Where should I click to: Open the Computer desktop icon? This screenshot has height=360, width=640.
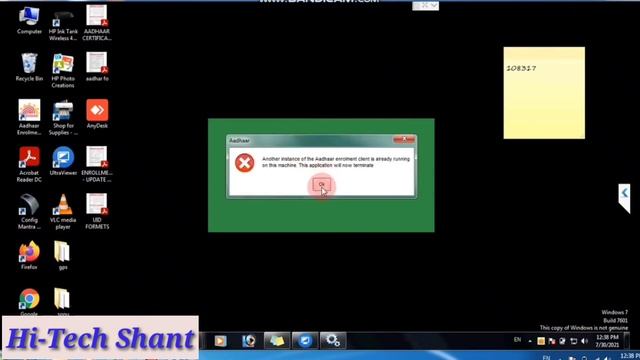tap(29, 20)
